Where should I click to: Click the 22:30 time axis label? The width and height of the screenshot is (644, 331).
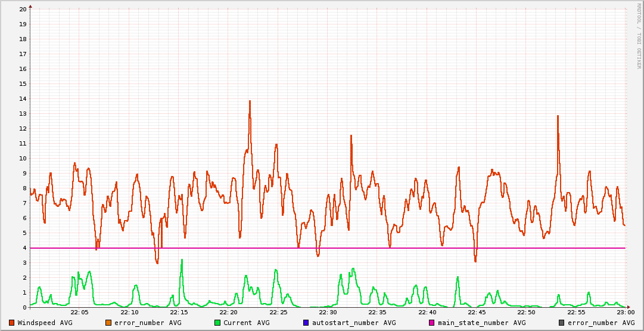point(328,313)
